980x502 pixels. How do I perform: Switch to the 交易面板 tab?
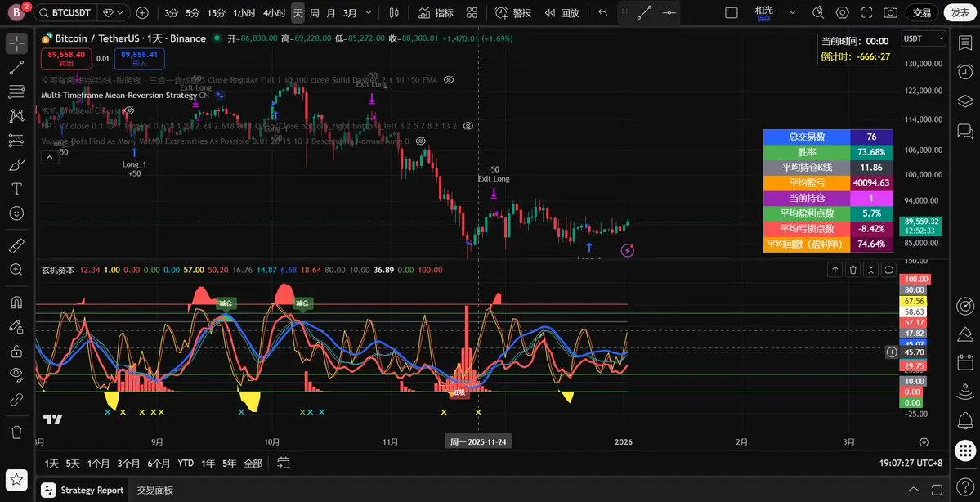[x=155, y=491]
